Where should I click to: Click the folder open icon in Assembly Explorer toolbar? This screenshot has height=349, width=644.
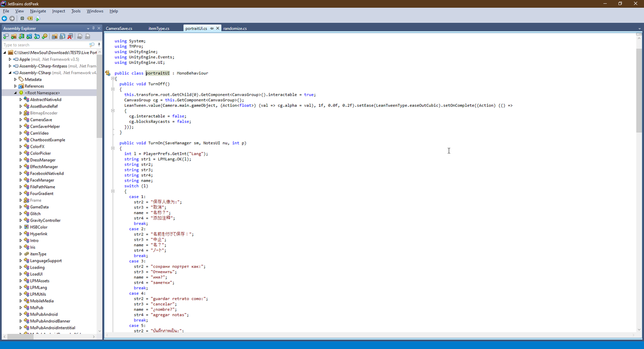pos(14,37)
